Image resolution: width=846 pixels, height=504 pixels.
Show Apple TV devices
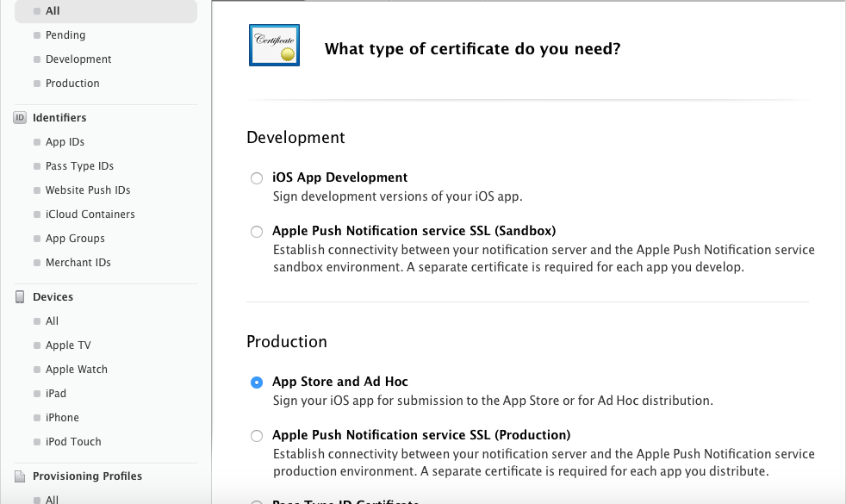coord(68,345)
